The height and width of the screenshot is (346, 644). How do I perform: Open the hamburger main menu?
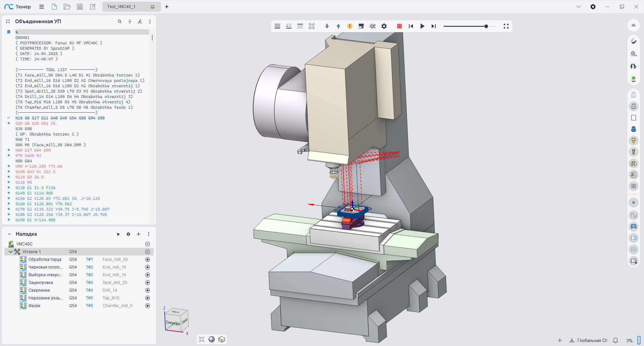(42, 7)
